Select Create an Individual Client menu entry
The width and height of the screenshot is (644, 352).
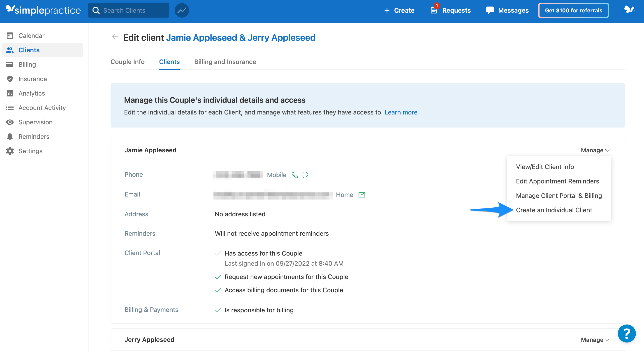554,210
